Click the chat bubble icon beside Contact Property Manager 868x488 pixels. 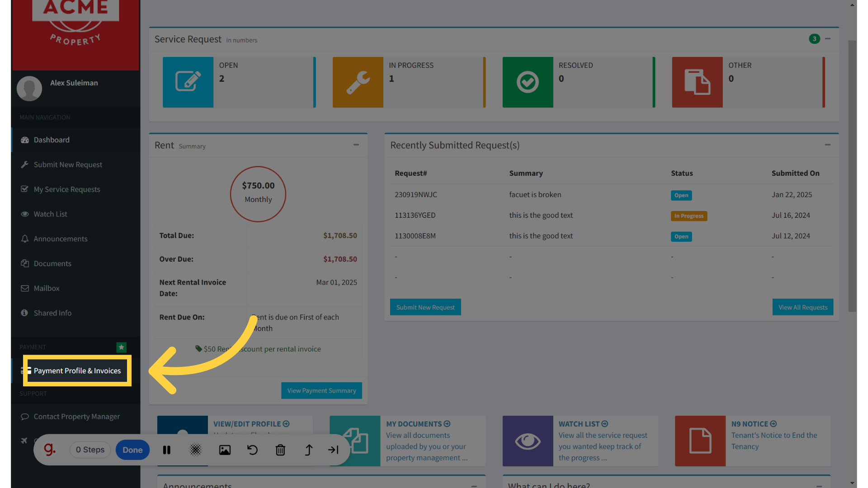25,417
